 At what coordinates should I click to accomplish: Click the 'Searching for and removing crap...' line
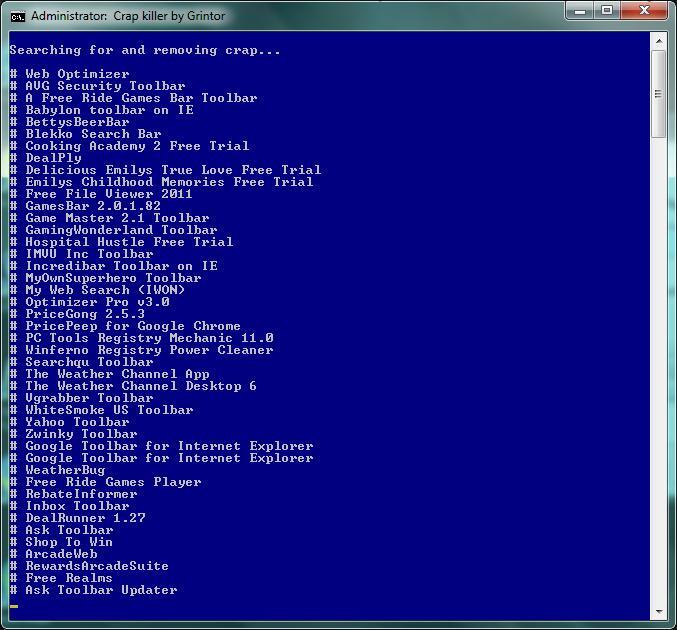click(145, 50)
